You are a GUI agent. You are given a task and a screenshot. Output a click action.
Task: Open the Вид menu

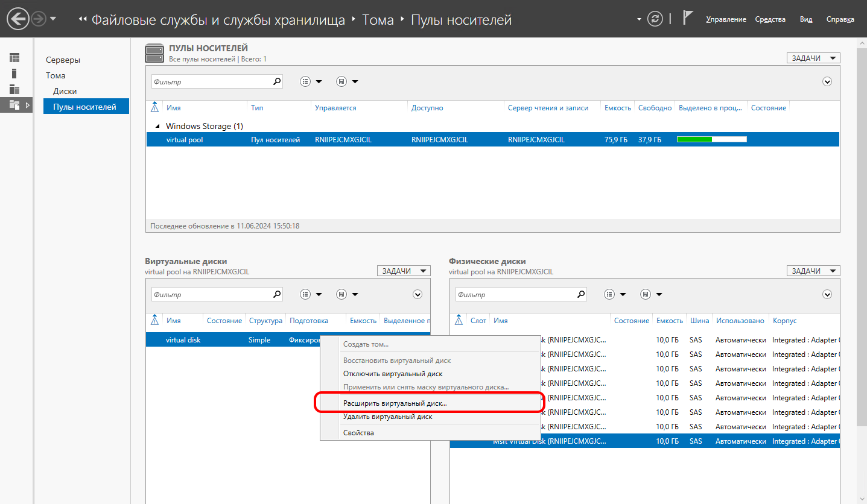point(806,19)
